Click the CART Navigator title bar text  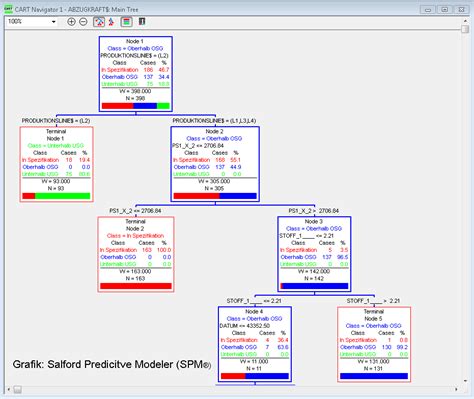click(77, 9)
